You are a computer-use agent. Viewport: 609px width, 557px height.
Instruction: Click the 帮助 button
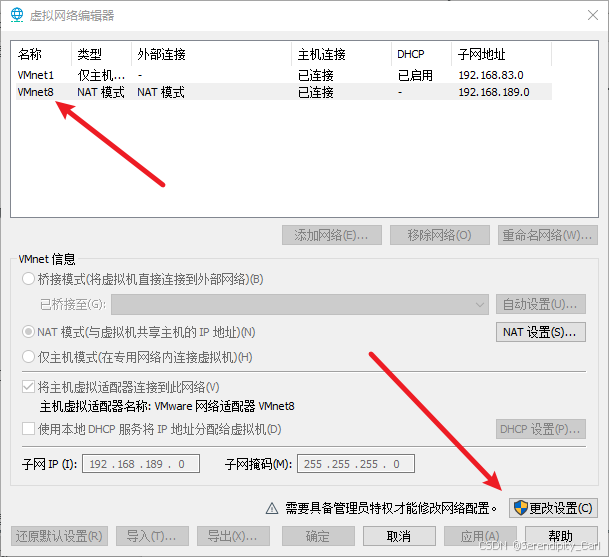561,536
